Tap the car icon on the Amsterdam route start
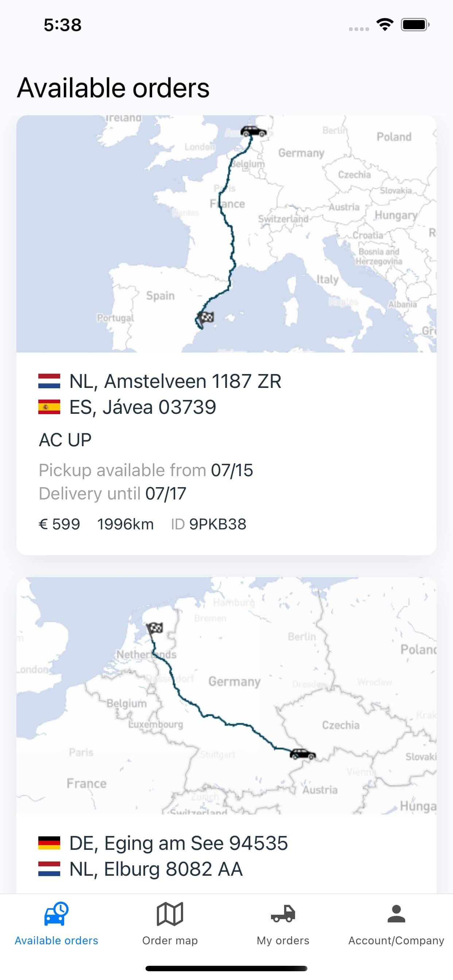 [x=253, y=132]
